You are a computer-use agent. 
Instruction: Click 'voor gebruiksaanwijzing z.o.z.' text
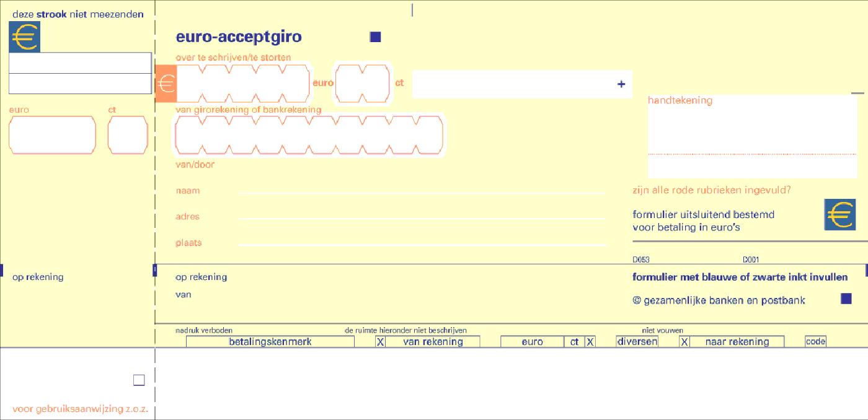(81, 409)
